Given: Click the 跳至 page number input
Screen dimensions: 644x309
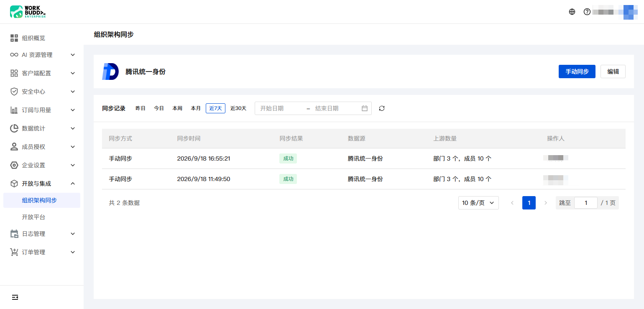Looking at the screenshot, I should click(x=586, y=203).
